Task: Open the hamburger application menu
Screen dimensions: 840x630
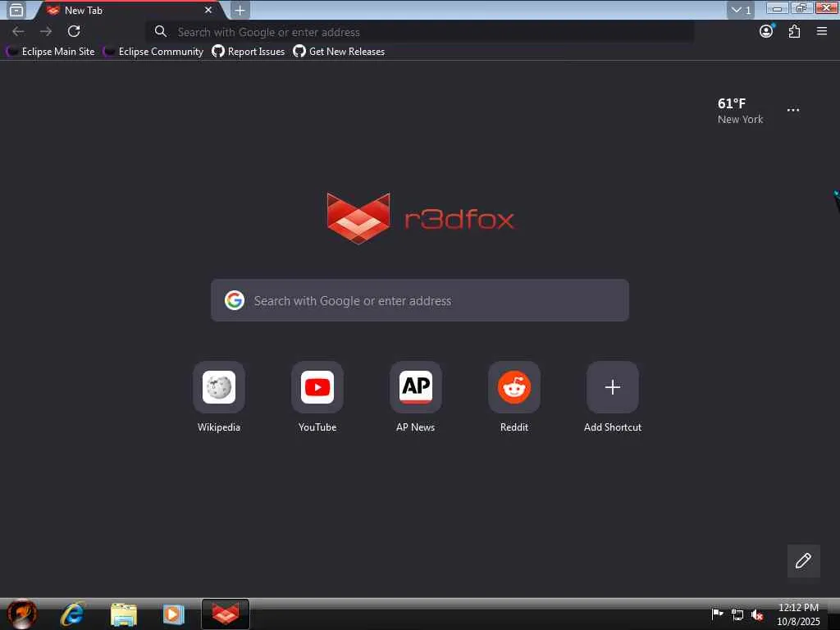Action: 822,32
